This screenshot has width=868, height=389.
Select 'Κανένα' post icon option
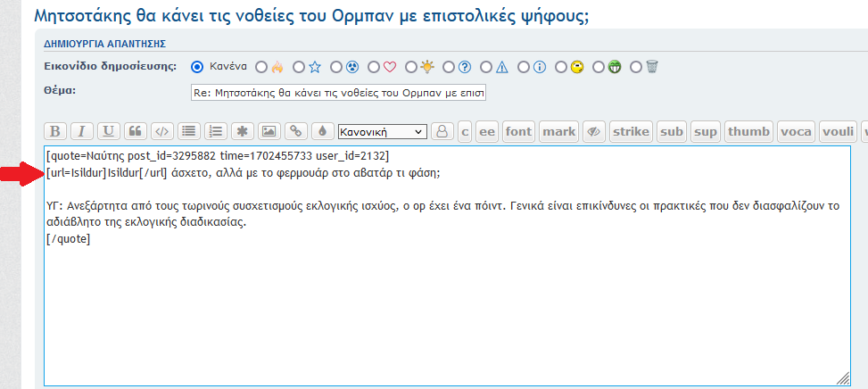[197, 67]
